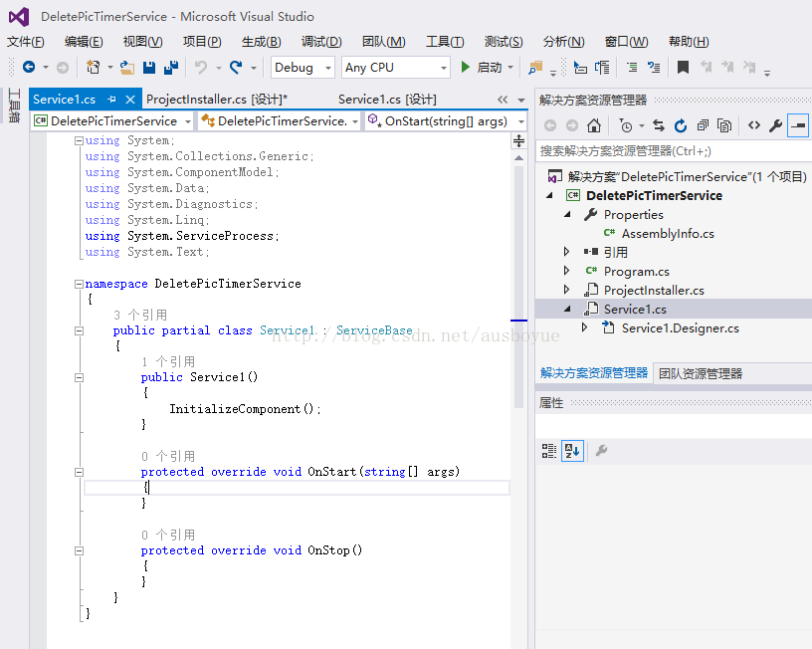The width and height of the screenshot is (812, 649).
Task: Open the Debug configuration dropdown
Action: (x=327, y=68)
